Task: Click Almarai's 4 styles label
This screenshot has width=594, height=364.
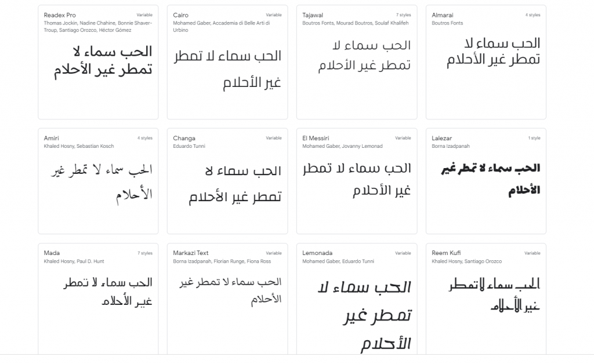Action: tap(533, 14)
